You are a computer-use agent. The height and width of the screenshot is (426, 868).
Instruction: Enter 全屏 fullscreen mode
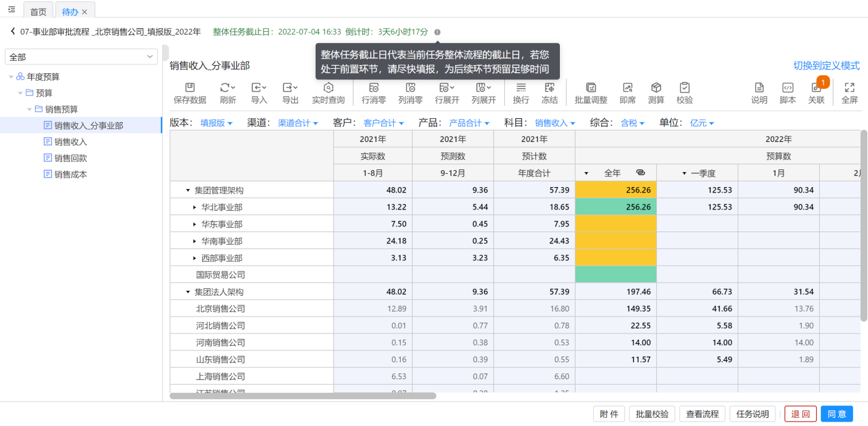(x=849, y=88)
